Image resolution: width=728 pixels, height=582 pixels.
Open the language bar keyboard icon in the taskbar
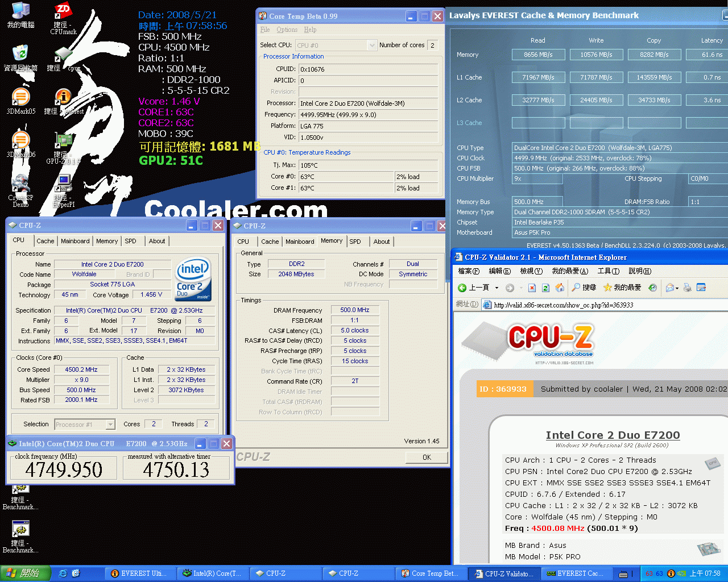click(x=623, y=574)
